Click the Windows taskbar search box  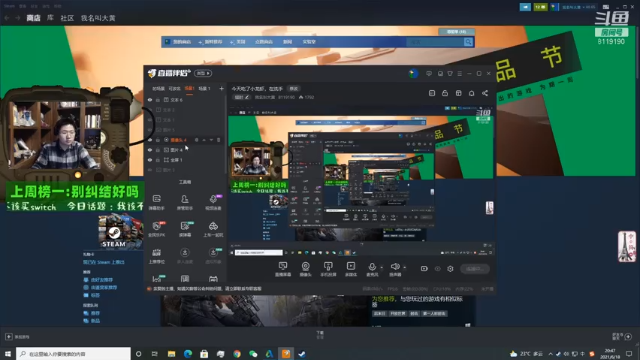click(x=73, y=354)
